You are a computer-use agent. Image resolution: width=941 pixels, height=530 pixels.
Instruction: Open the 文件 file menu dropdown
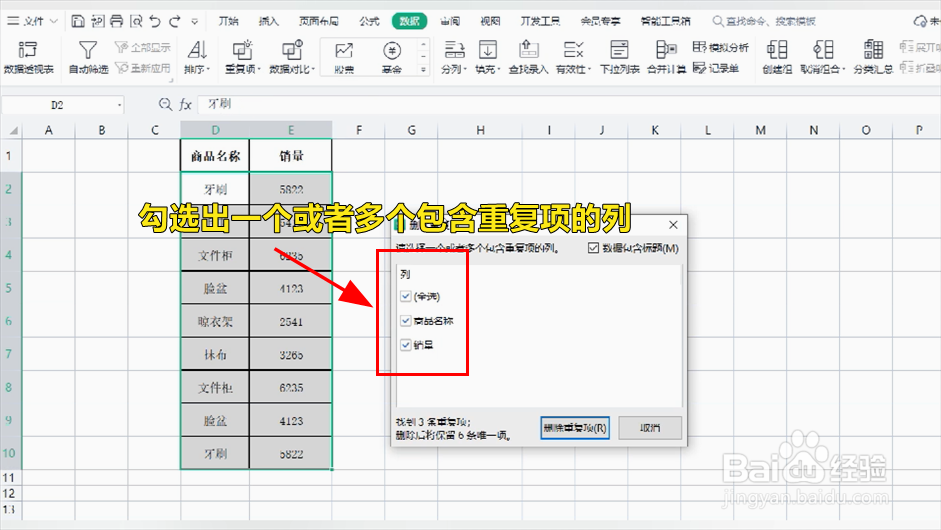(x=32, y=22)
